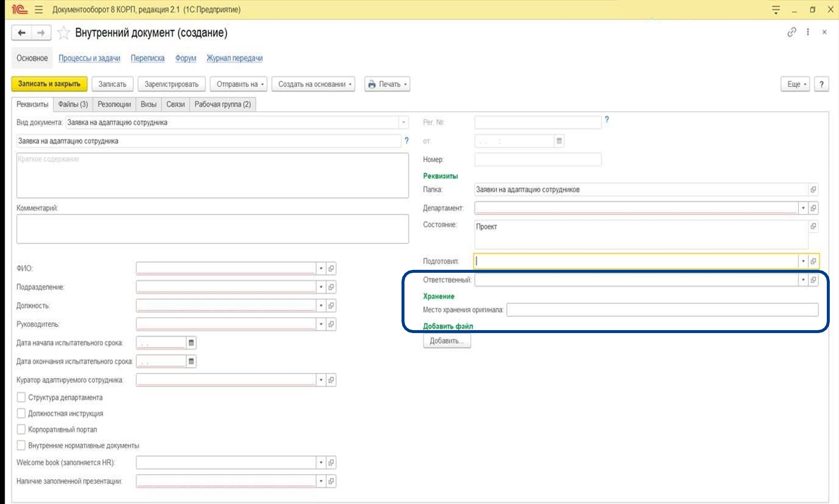This screenshot has height=504, width=839.
Task: Open linked item icon for Welcome book field
Action: [x=331, y=463]
